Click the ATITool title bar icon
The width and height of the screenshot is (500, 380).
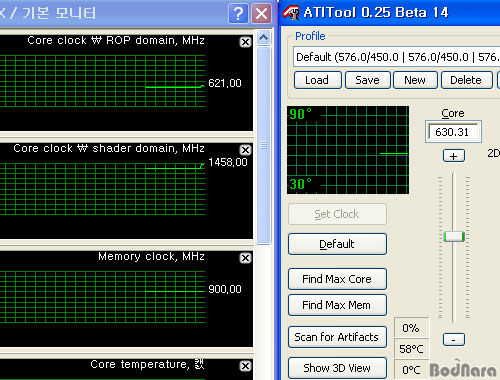click(x=291, y=13)
